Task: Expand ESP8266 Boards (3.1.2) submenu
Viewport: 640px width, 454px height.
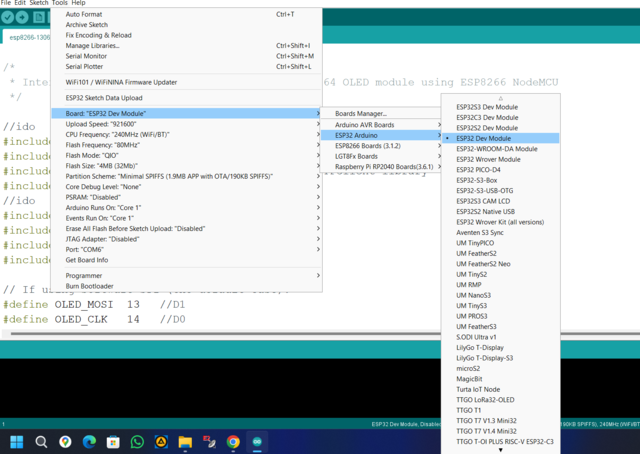Action: point(381,146)
